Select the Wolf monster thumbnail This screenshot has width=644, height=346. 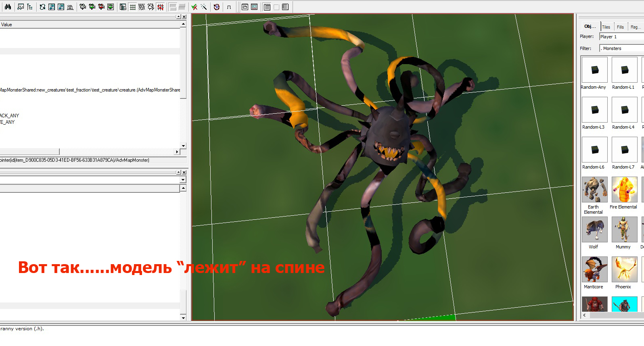point(594,233)
